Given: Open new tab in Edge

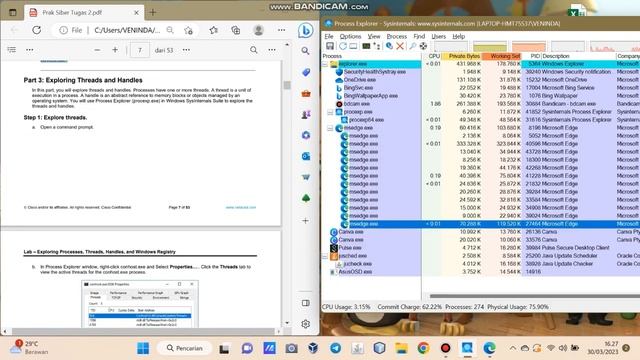Looking at the screenshot, I should point(153,13).
